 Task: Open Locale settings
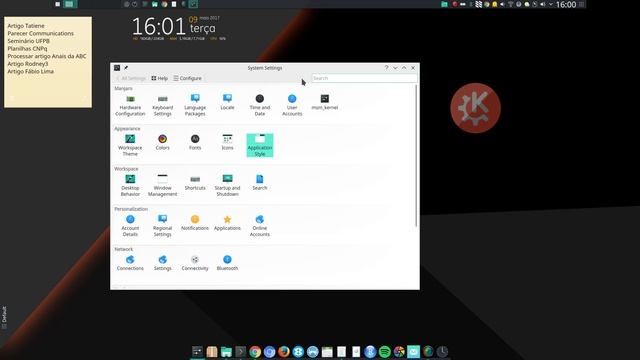pos(227,102)
